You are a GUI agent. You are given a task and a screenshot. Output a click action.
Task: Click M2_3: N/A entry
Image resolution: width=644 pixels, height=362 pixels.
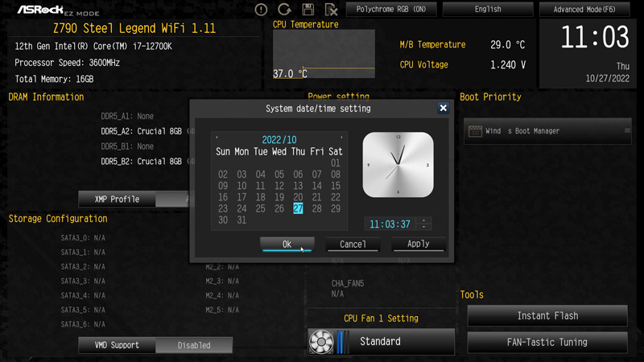[222, 281]
